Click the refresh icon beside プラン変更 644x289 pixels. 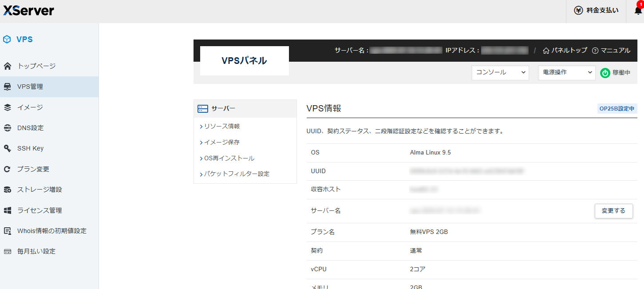7,169
